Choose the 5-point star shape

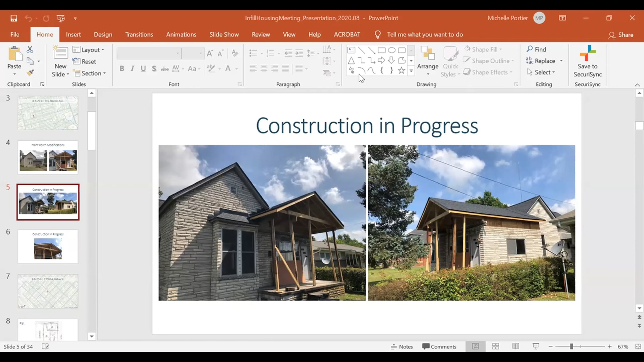coord(401,71)
